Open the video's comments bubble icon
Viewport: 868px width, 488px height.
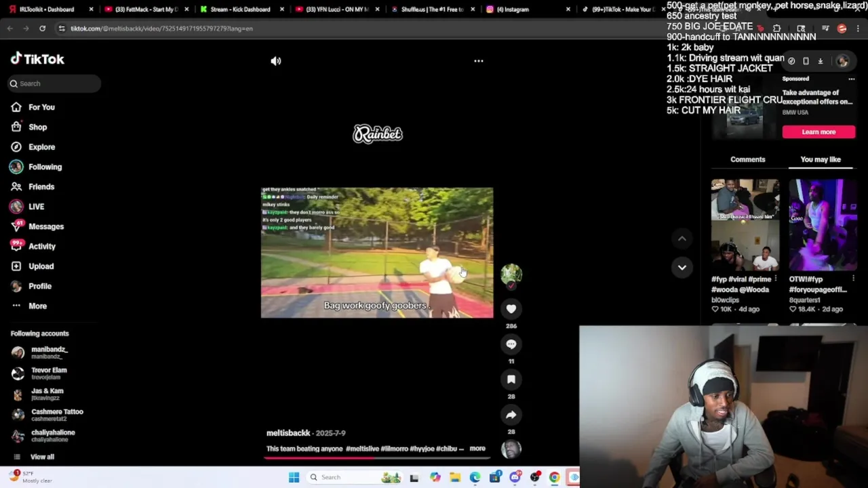[511, 344]
